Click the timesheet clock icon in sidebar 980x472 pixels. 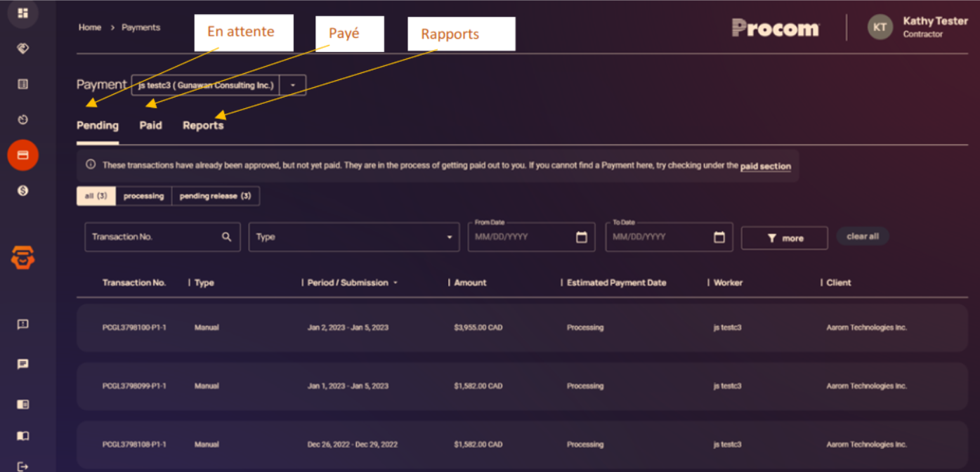point(22,119)
